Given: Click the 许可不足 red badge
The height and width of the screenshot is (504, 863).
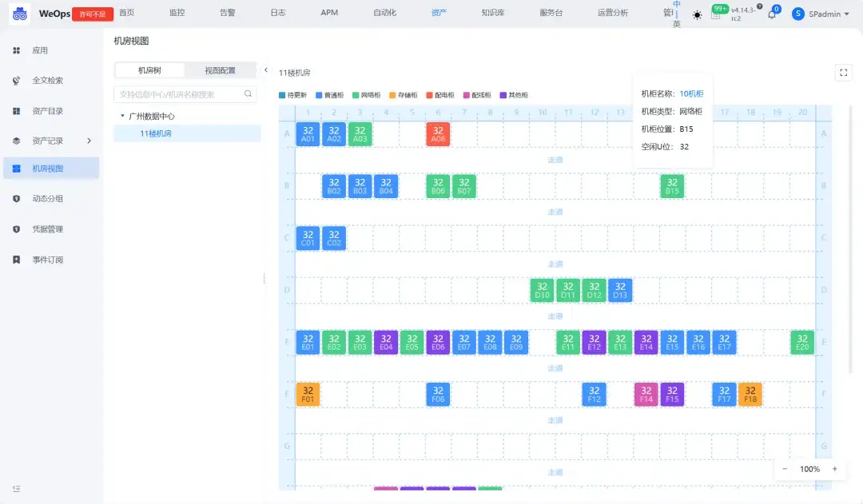Looking at the screenshot, I should (93, 14).
